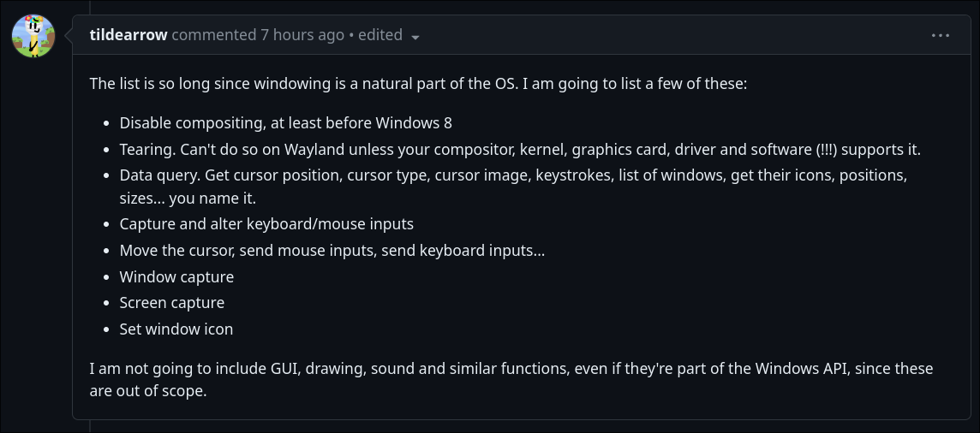This screenshot has width=980, height=433.
Task: Click the "Move the cursor" list item
Action: click(332, 251)
